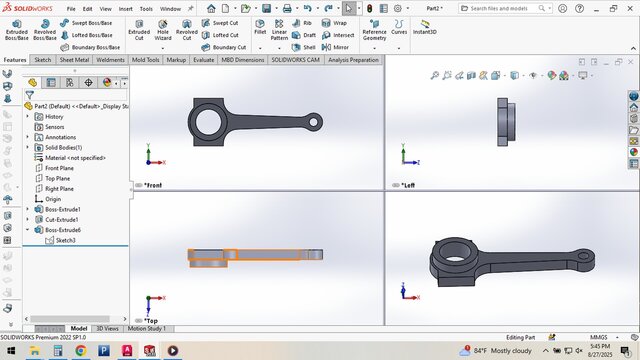The height and width of the screenshot is (360, 640).
Task: Expand History tree node
Action: [28, 117]
